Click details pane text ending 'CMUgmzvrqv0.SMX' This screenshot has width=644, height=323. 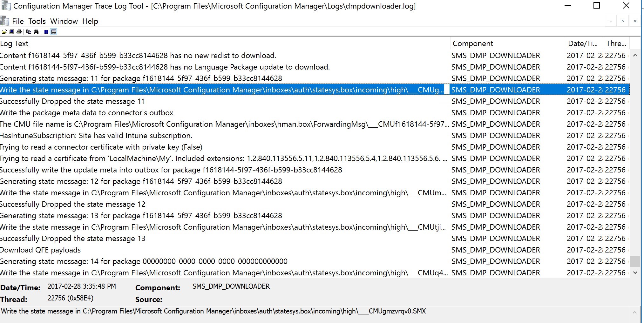(x=213, y=311)
